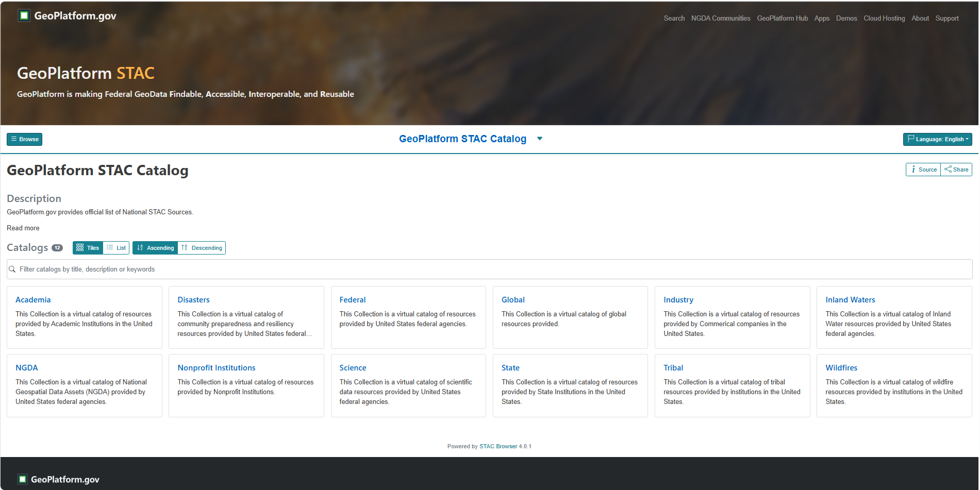
Task: Open the Industry catalog
Action: click(x=678, y=300)
